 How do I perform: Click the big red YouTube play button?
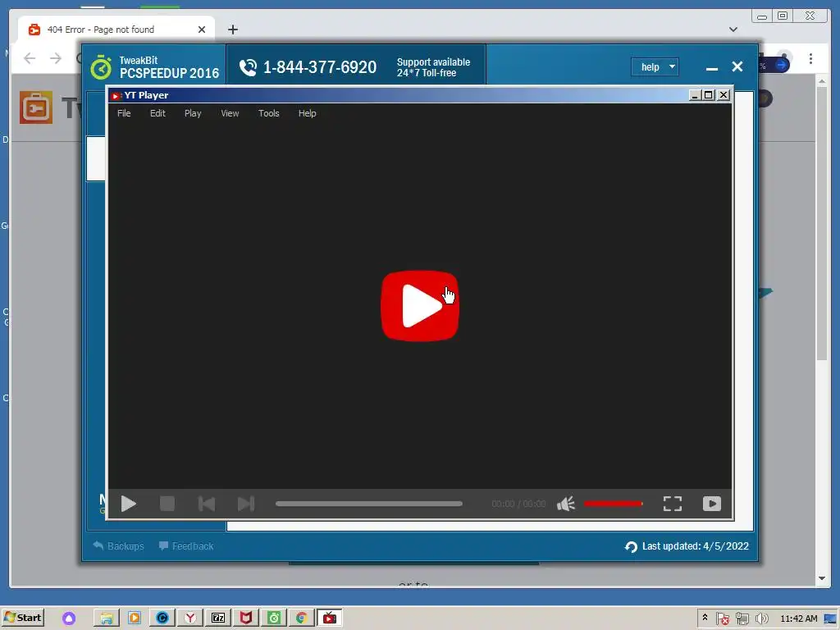click(x=419, y=306)
